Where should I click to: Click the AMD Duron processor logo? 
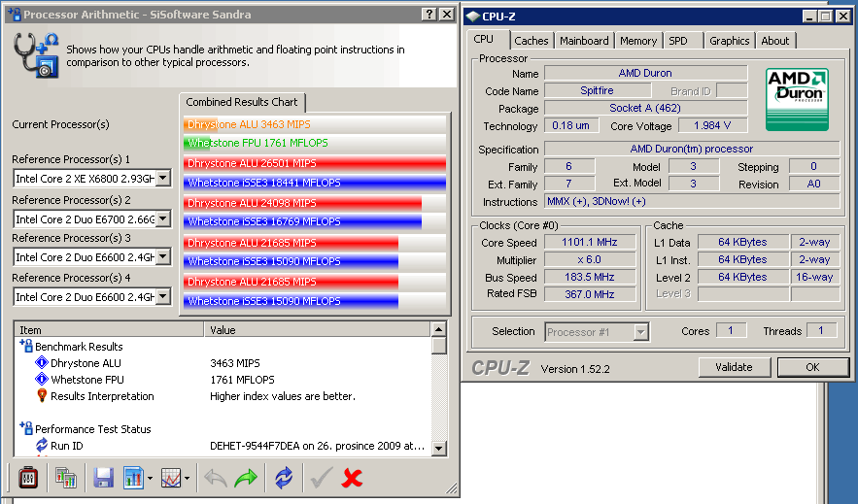799,98
